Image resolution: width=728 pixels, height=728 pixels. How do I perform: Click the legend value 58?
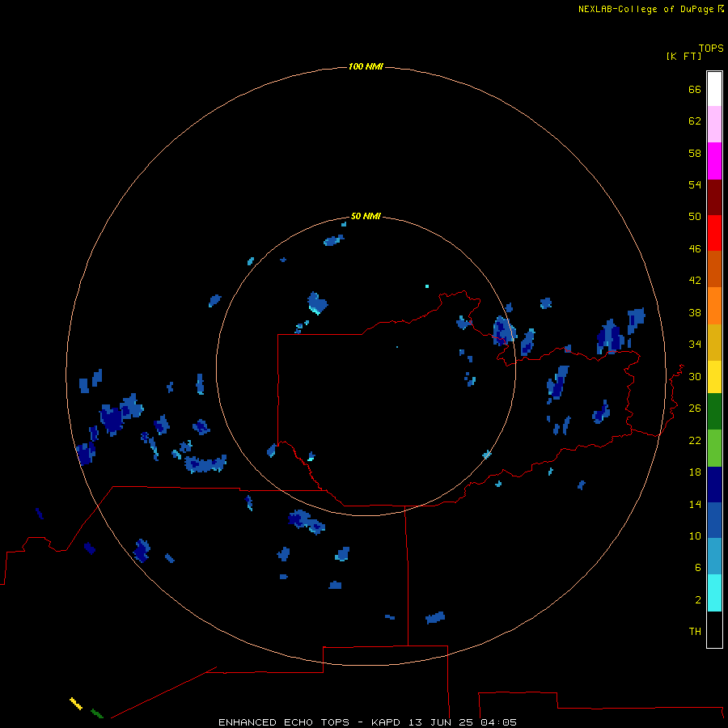coord(695,153)
